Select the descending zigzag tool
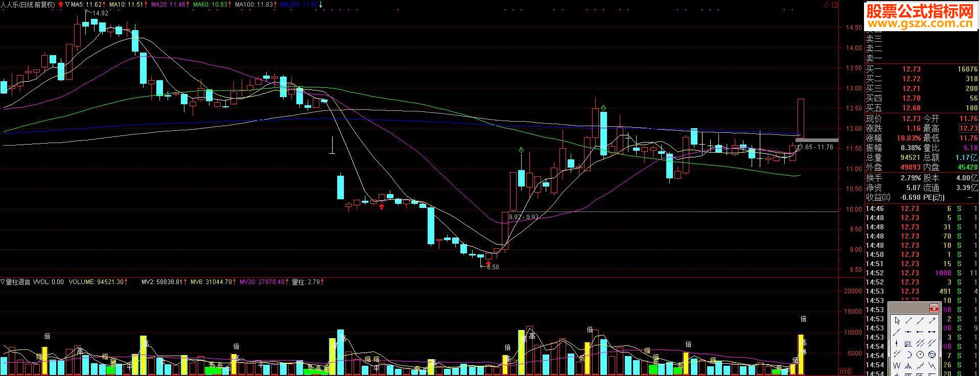 (932, 366)
